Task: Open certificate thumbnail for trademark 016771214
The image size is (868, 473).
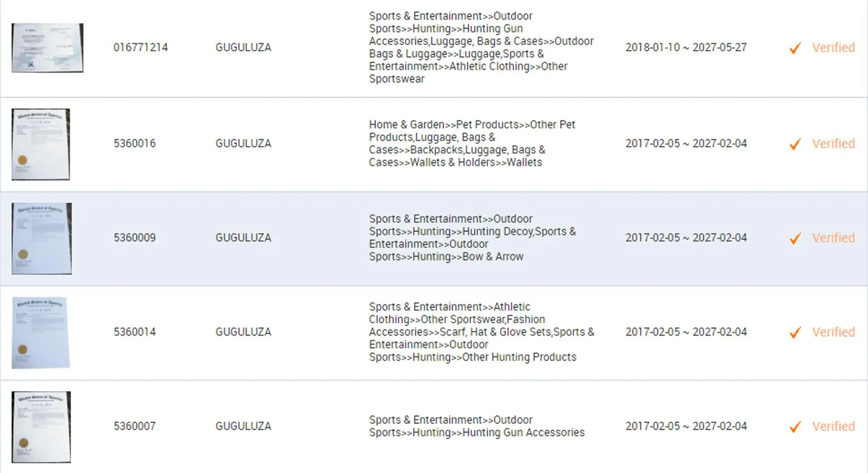Action: (x=47, y=48)
